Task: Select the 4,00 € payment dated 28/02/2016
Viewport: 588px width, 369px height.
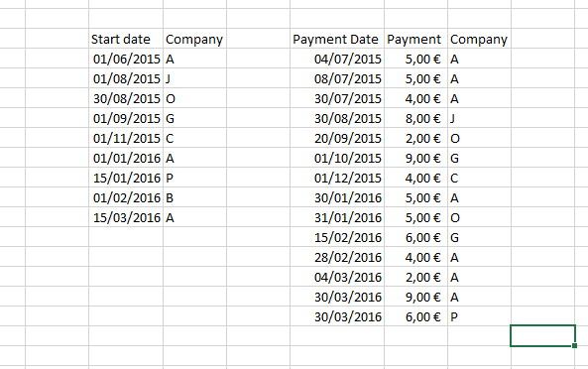Action: pyautogui.click(x=415, y=258)
